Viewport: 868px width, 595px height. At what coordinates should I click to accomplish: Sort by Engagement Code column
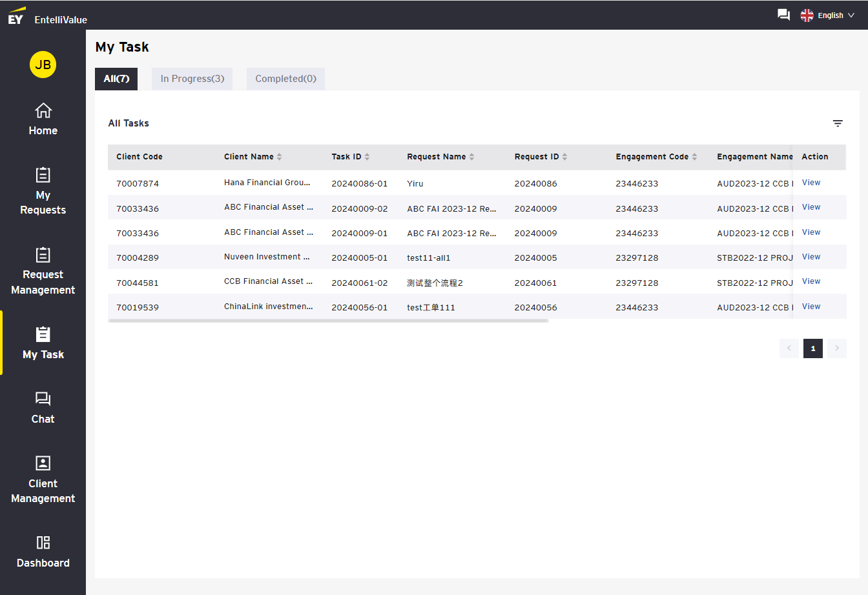pos(694,157)
